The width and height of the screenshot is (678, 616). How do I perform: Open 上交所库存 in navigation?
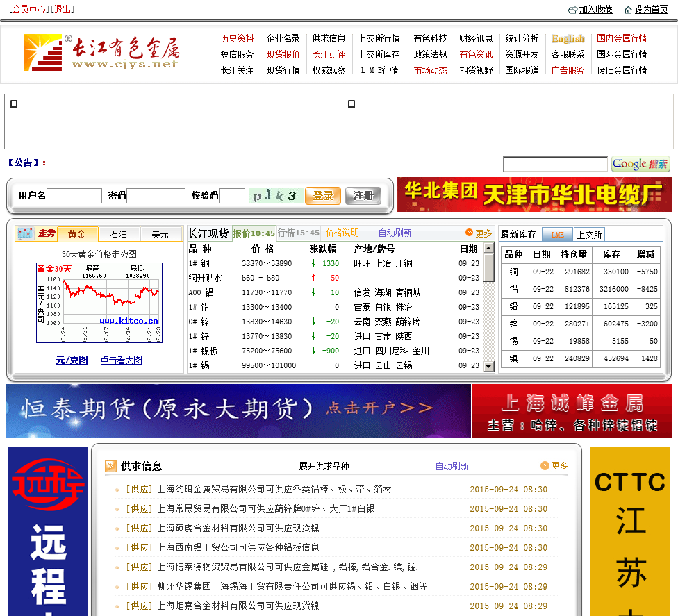[x=379, y=54]
